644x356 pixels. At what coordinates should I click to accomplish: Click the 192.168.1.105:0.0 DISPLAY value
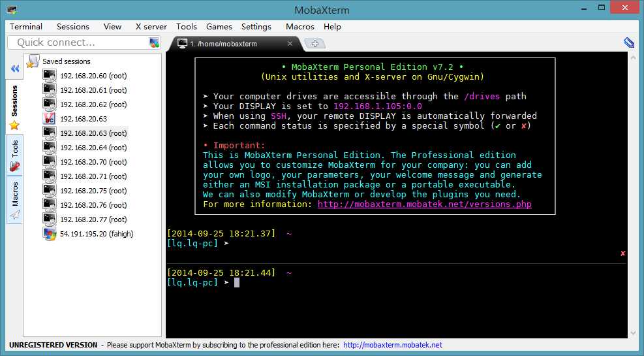point(377,106)
